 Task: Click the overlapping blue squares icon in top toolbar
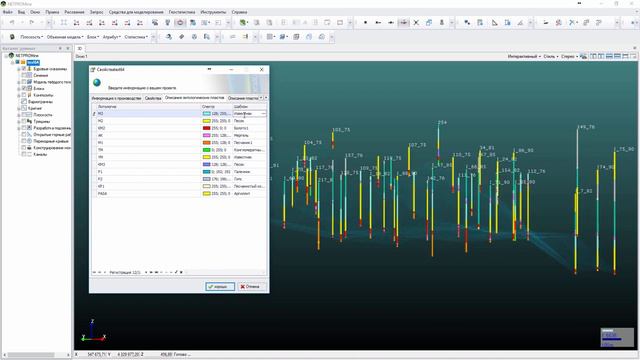(429, 23)
